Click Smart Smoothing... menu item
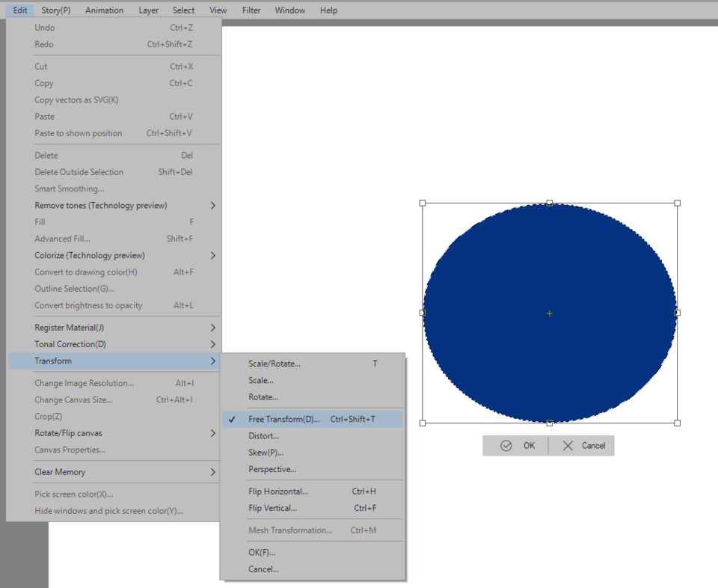The image size is (718, 588). [x=114, y=189]
